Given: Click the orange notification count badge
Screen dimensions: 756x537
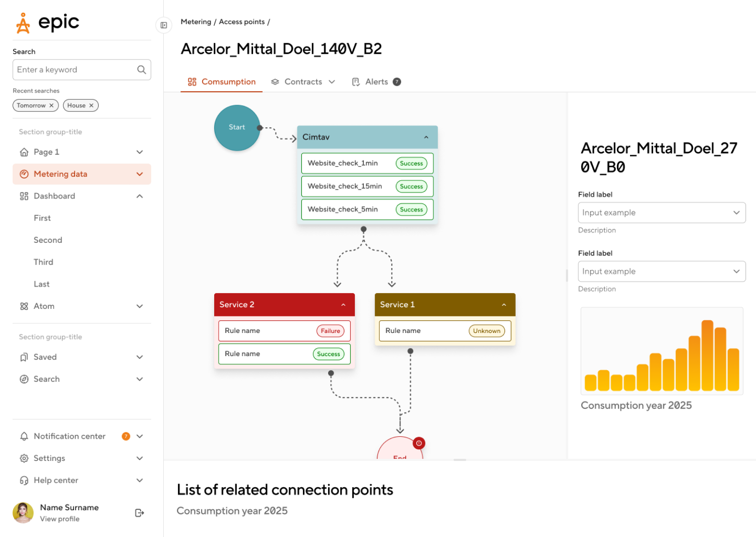Looking at the screenshot, I should tap(126, 436).
